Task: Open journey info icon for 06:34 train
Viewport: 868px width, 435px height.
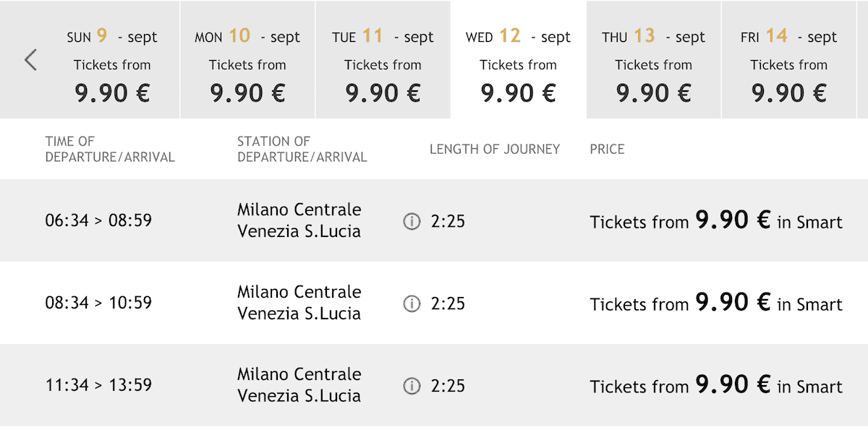Action: (412, 222)
